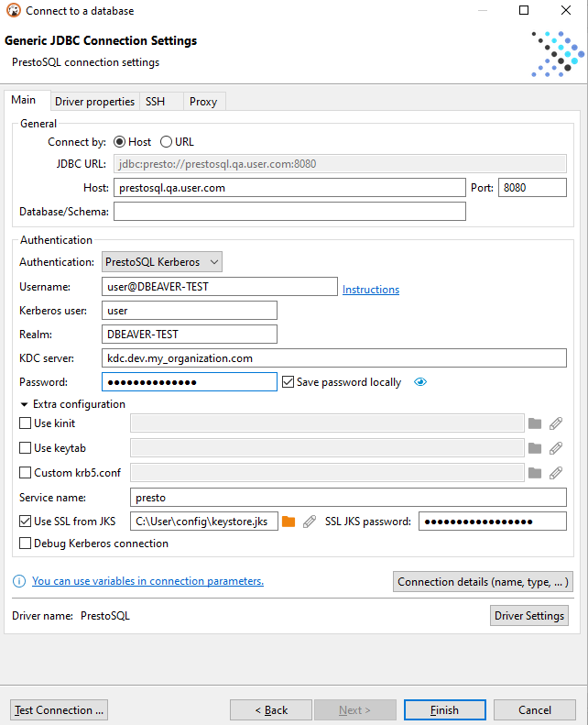588x725 pixels.
Task: Click the Finish button
Action: (x=445, y=710)
